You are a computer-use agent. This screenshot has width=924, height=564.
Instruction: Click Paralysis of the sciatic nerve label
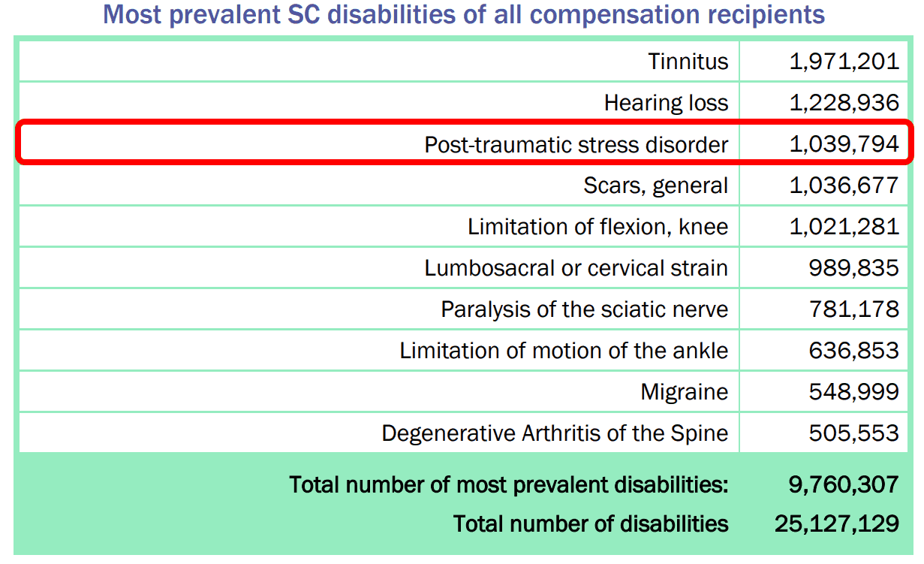[x=585, y=309]
